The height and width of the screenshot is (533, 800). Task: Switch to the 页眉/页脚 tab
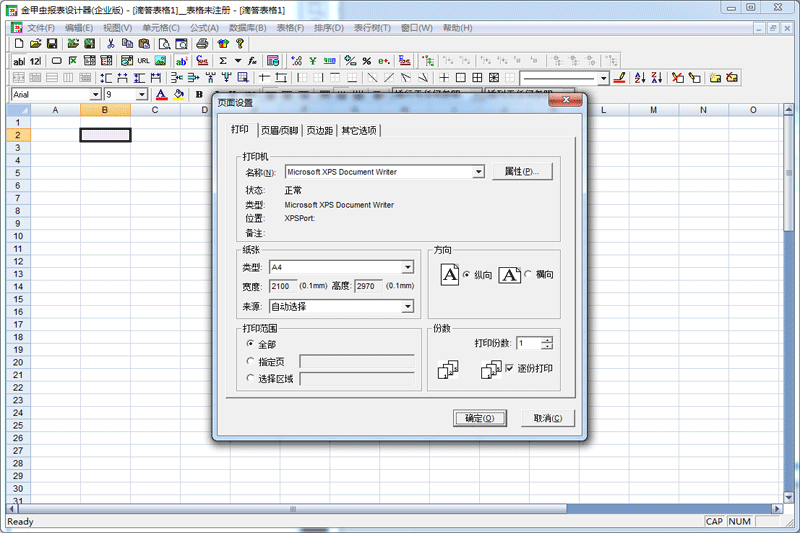pos(280,131)
